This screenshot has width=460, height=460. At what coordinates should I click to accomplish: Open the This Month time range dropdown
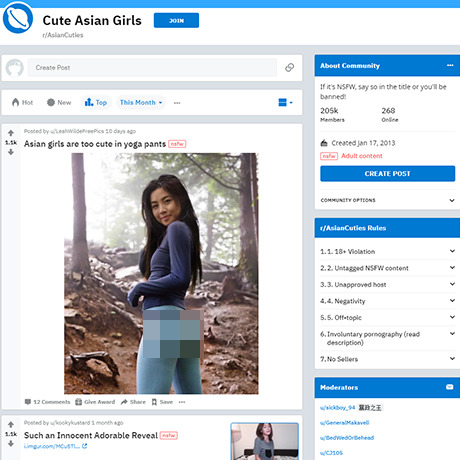(141, 102)
